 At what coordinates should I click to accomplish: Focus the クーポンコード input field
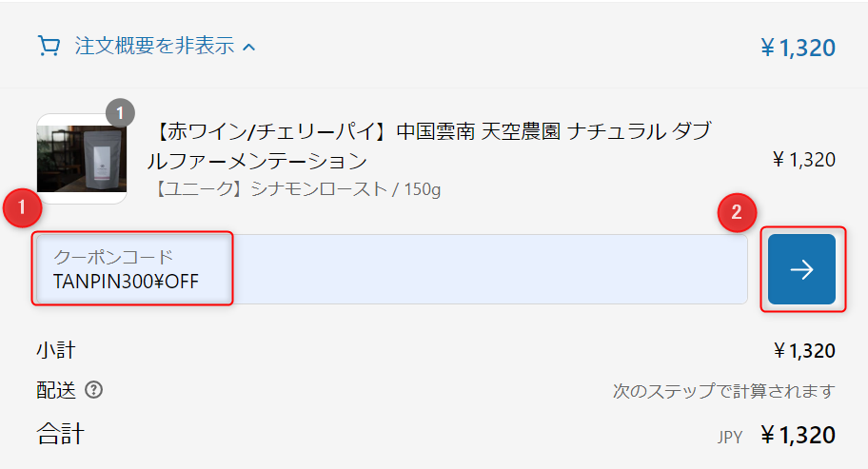[392, 269]
